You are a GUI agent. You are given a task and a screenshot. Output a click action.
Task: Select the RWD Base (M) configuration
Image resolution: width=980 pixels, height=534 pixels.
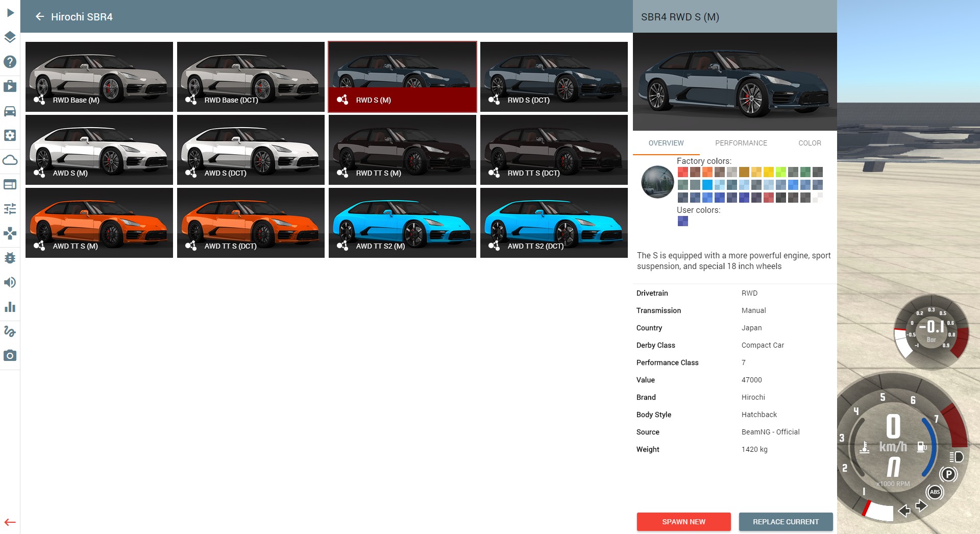99,77
